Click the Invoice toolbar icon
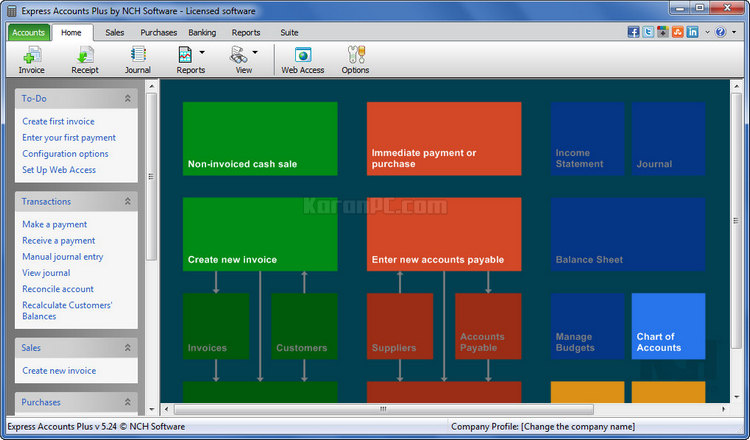 (32, 60)
